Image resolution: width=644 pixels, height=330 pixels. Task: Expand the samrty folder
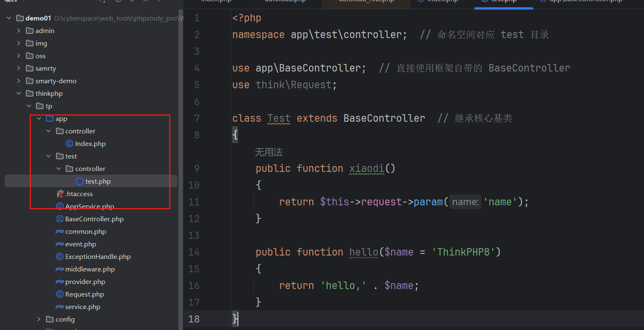click(x=18, y=68)
